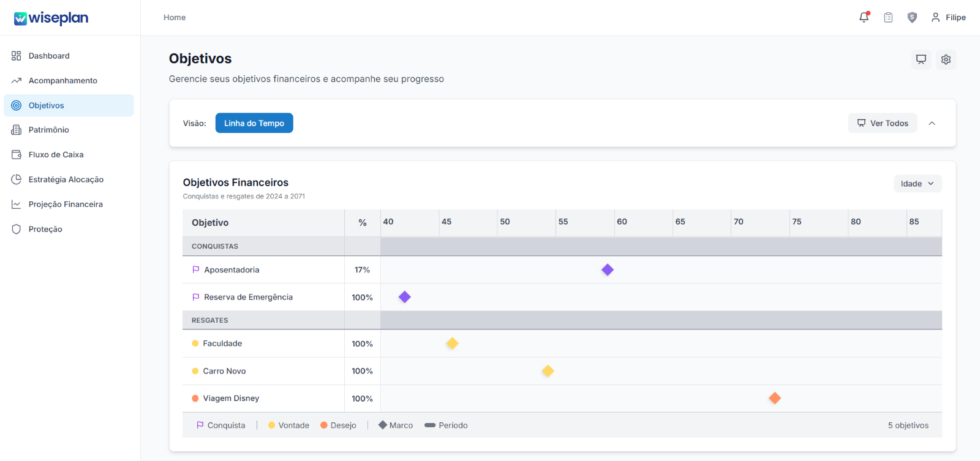Viewport: 980px width, 461px height.
Task: Click the presentation screen icon near gear
Action: tap(921, 59)
